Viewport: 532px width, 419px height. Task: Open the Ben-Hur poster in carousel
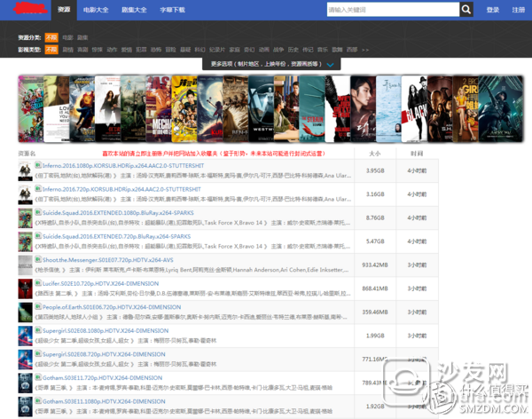[x=236, y=108]
